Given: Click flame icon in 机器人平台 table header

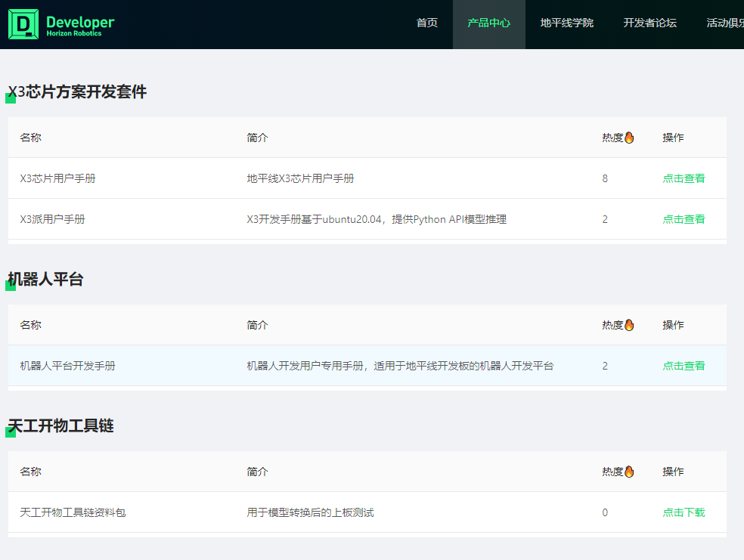Looking at the screenshot, I should [629, 325].
